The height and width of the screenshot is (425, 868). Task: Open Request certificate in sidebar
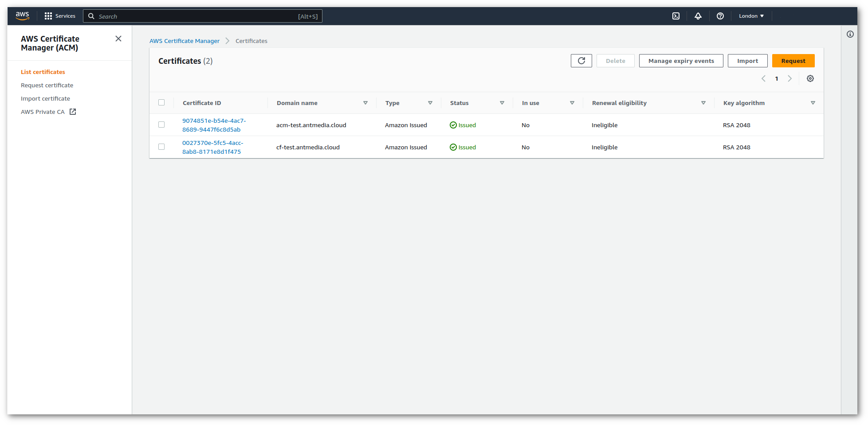click(47, 85)
